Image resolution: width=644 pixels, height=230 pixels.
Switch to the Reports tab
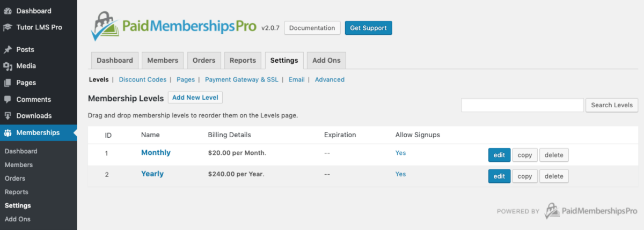[x=243, y=61]
